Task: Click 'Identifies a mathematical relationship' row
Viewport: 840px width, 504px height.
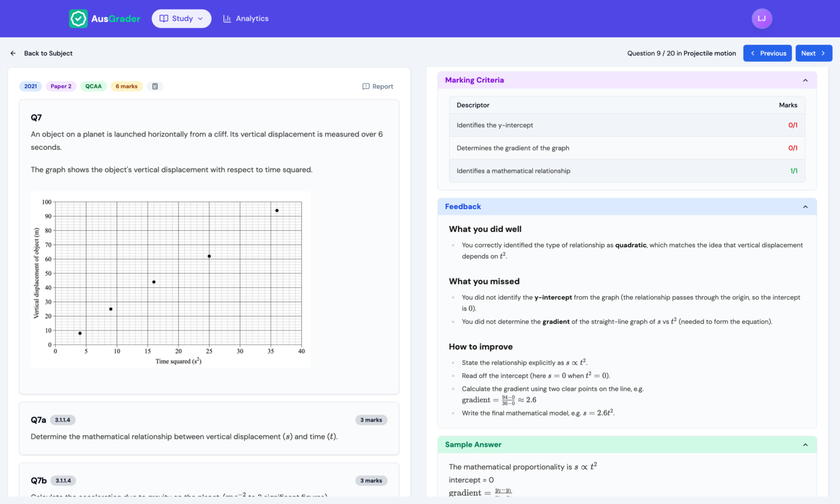Action: point(627,171)
